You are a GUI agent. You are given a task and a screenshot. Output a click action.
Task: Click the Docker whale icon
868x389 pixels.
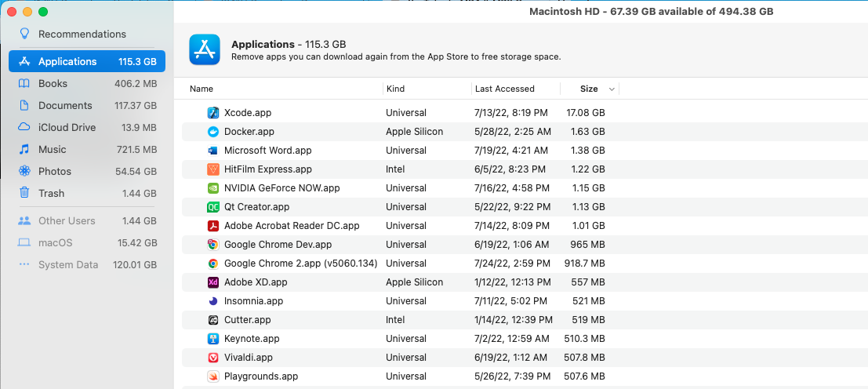pyautogui.click(x=212, y=132)
